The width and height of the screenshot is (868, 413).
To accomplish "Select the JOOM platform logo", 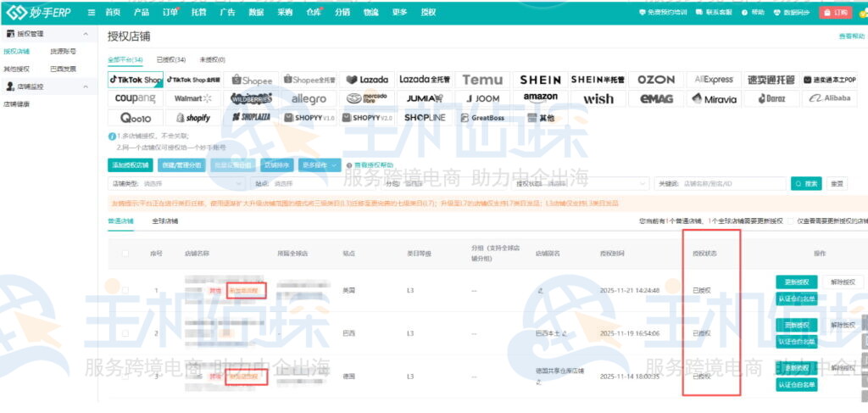I will [482, 98].
